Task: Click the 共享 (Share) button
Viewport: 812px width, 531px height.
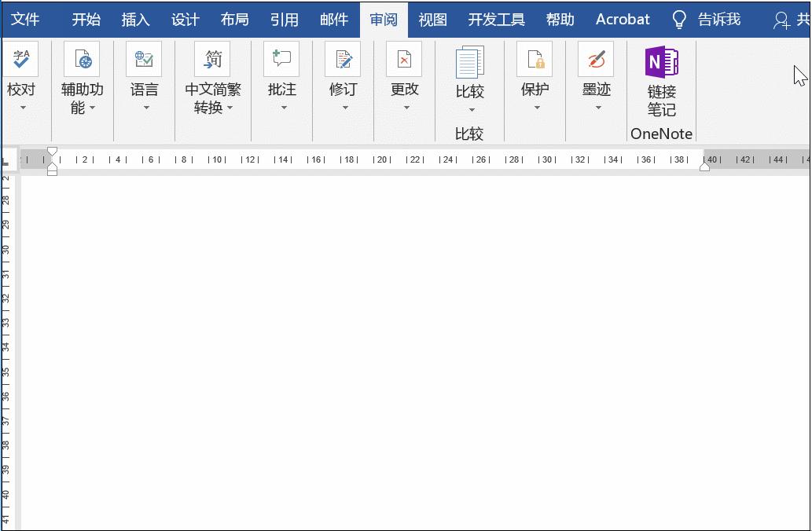Action: pos(795,19)
